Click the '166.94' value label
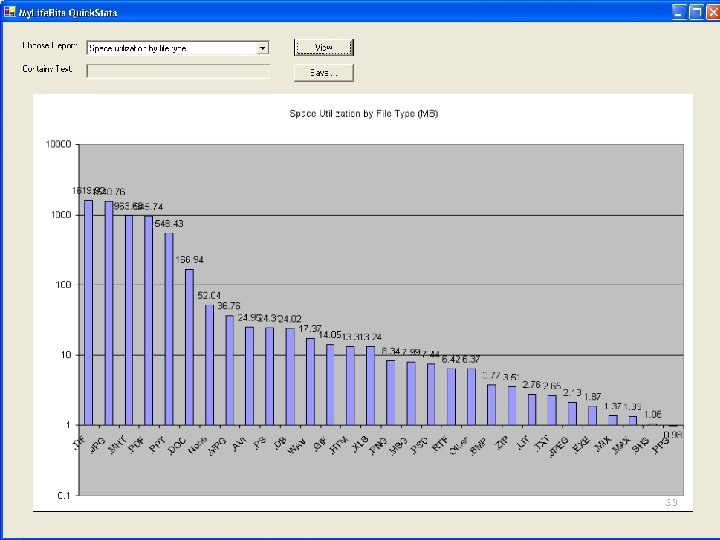720x540 pixels. pyautogui.click(x=189, y=260)
